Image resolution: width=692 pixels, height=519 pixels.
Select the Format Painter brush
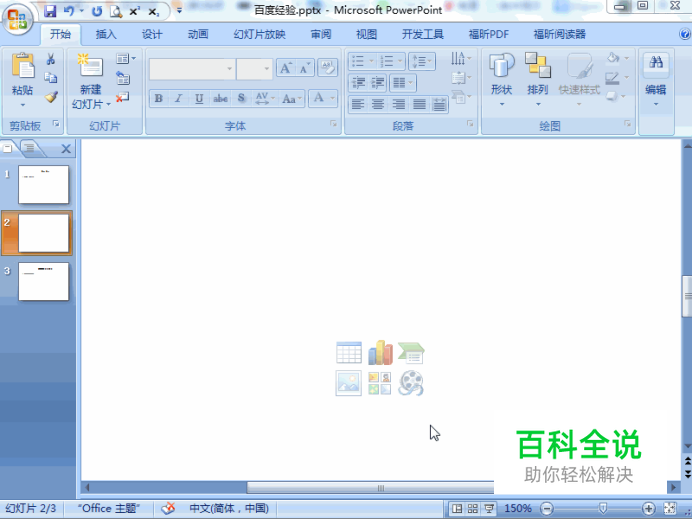[x=51, y=97]
